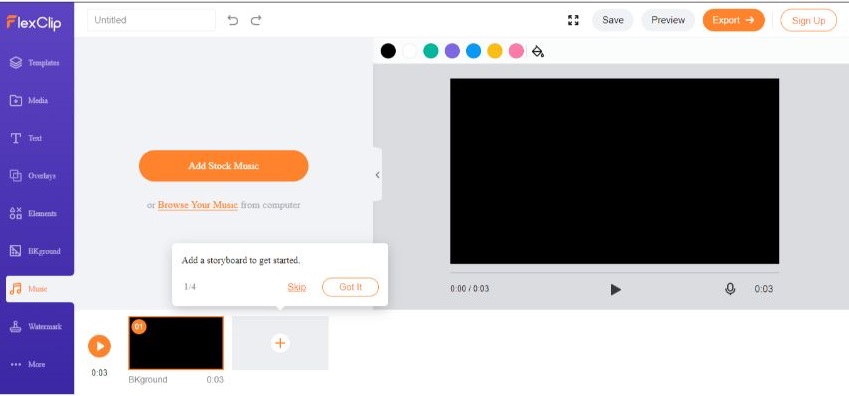This screenshot has width=849, height=396.
Task: Redo the last action
Action: click(x=256, y=20)
